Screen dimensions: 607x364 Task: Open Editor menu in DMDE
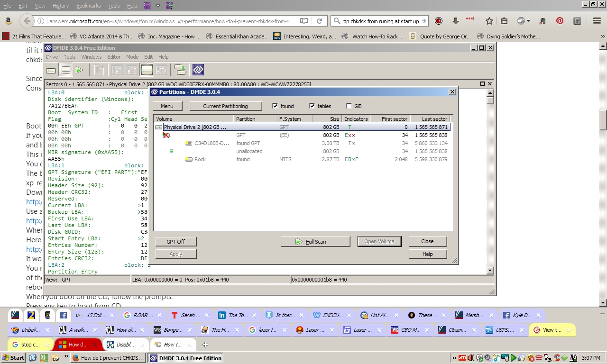tap(114, 57)
